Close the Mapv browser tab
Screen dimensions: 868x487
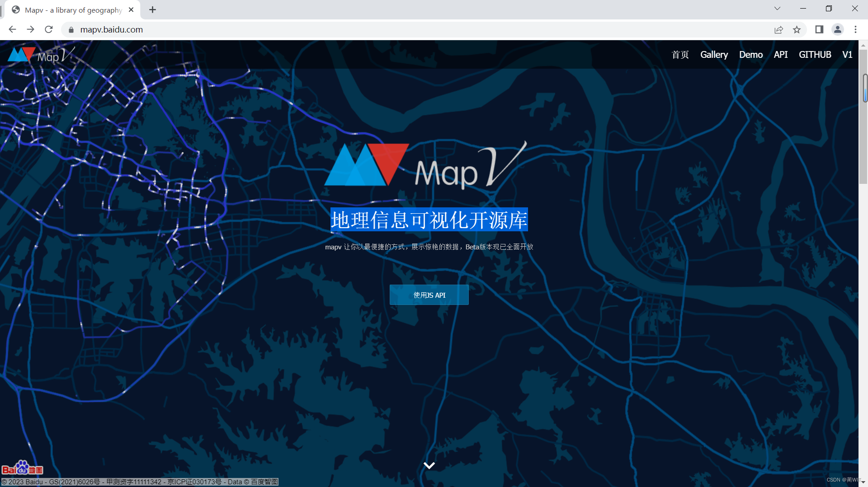point(131,9)
